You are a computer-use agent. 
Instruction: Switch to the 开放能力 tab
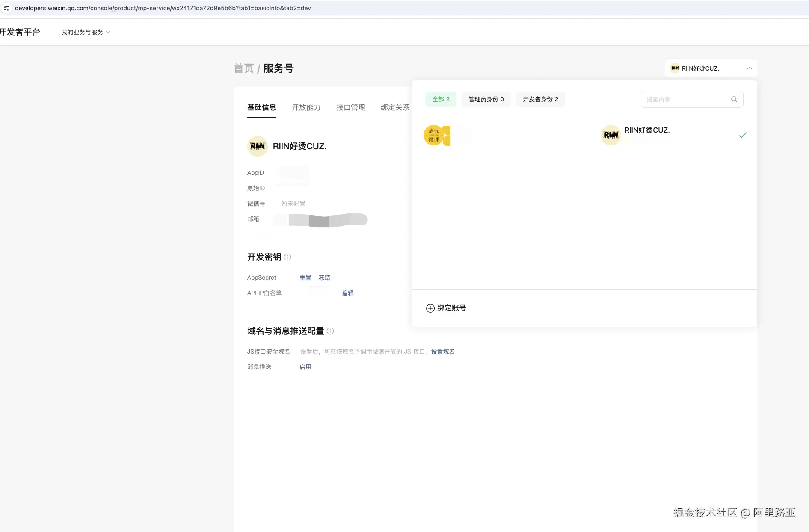(x=306, y=107)
